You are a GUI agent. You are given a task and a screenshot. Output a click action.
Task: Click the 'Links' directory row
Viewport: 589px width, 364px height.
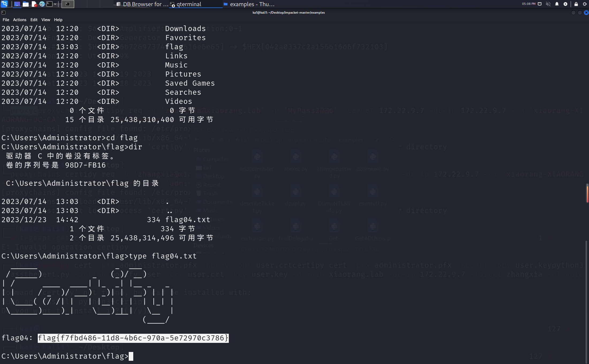pos(94,56)
